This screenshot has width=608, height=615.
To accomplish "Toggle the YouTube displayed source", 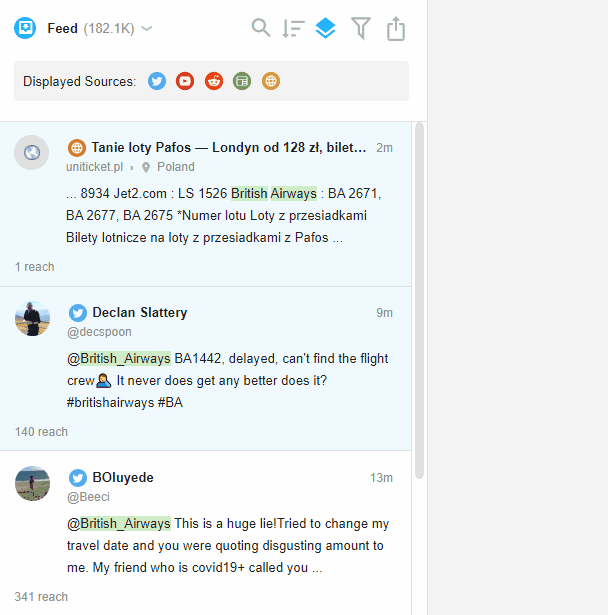I will (185, 81).
